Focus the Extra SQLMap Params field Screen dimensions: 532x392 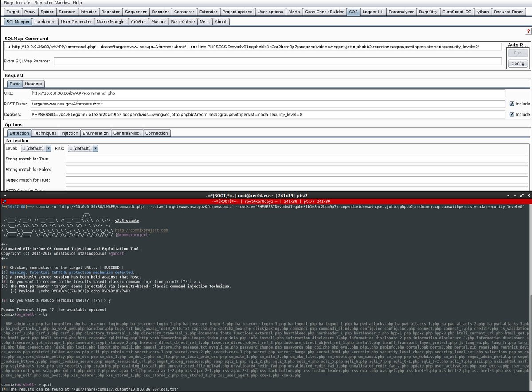click(278, 61)
